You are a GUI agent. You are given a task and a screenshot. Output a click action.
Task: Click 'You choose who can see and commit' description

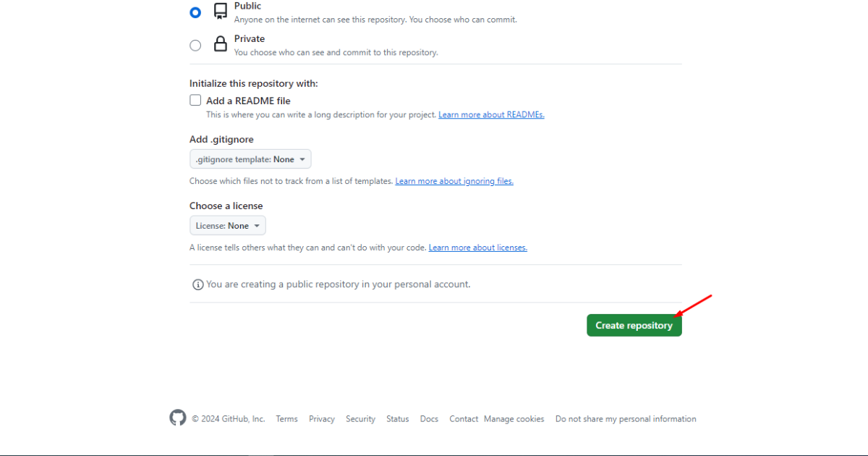(x=336, y=52)
